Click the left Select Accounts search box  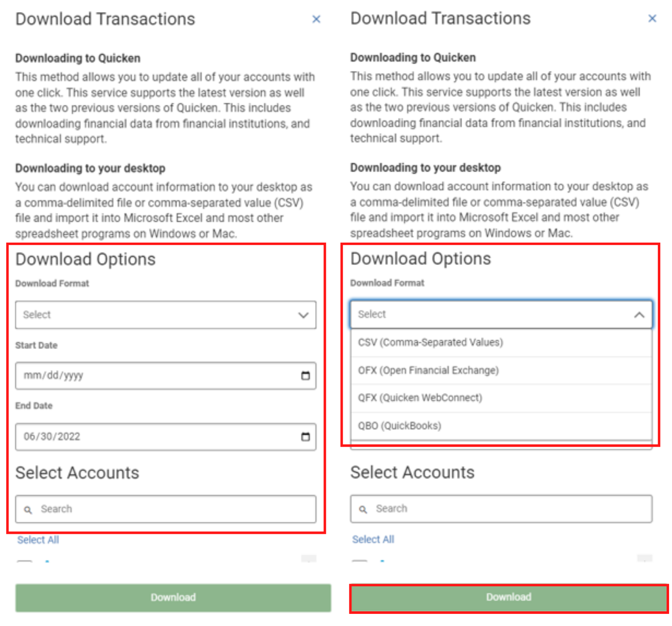176,509
